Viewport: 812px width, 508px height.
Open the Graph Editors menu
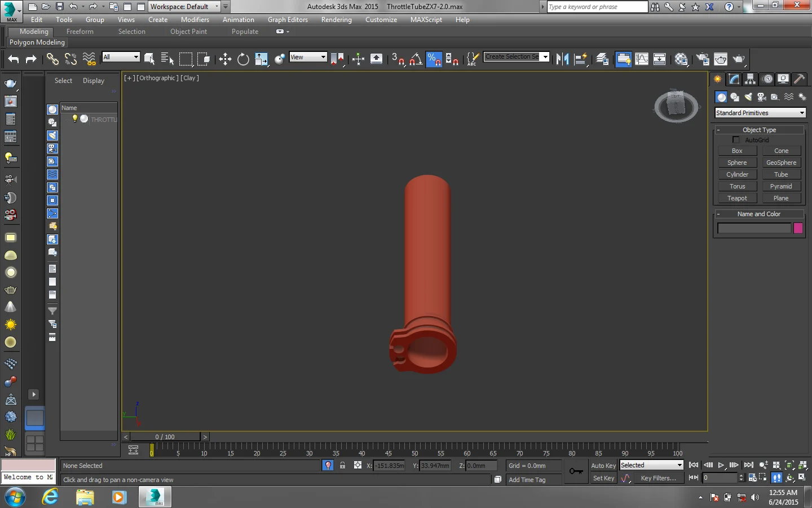tap(288, 20)
